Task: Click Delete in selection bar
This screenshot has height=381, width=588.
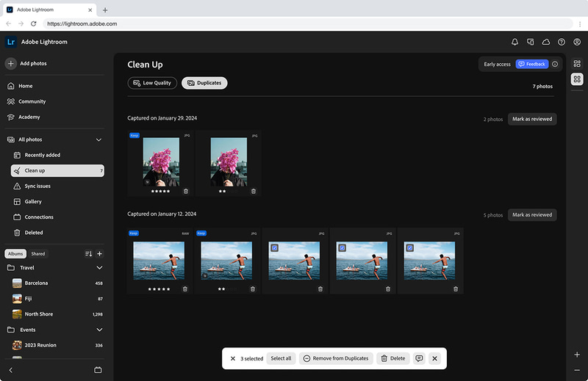Action: (393, 358)
